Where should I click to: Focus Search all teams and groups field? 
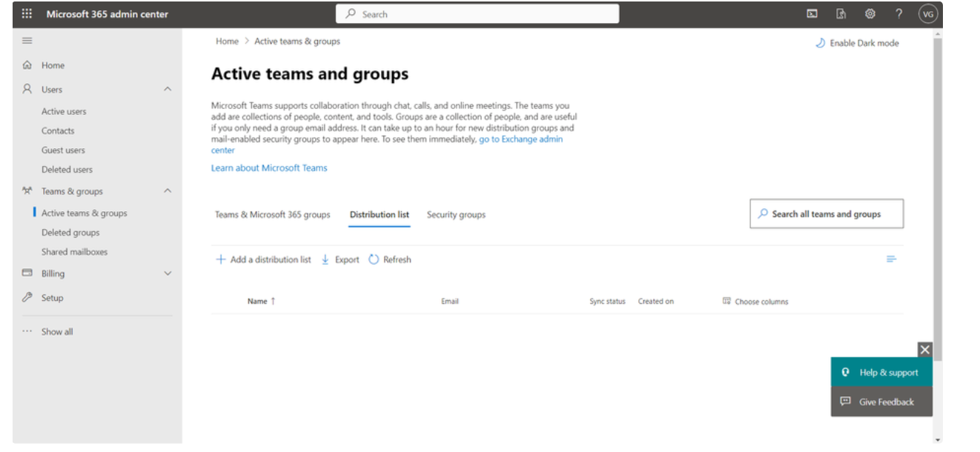(x=827, y=214)
